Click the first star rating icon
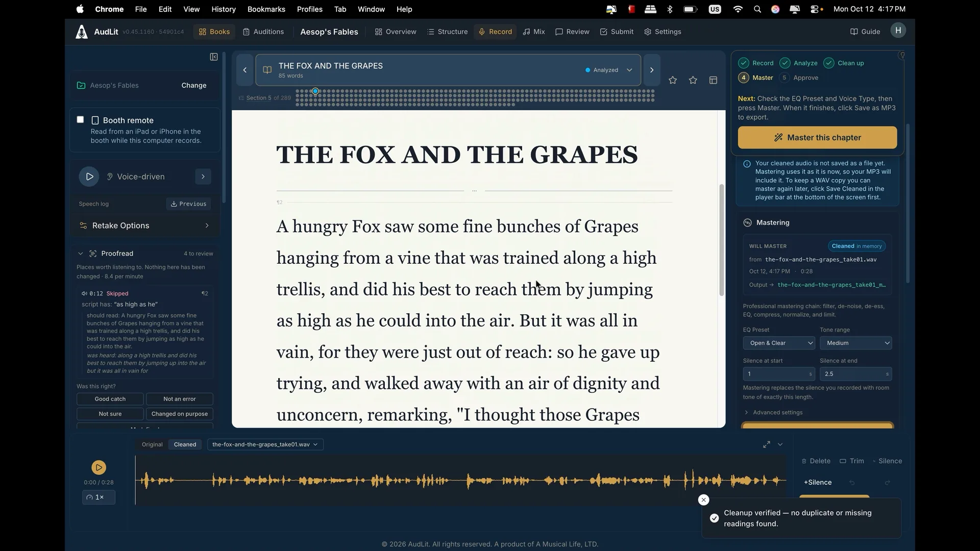The image size is (980, 551). pyautogui.click(x=673, y=80)
